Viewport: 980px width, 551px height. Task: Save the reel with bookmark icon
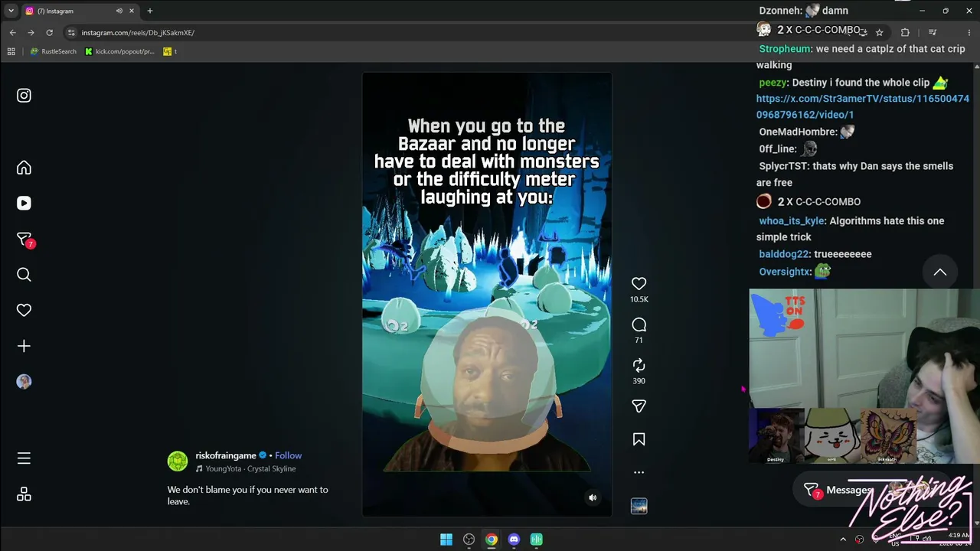point(639,439)
